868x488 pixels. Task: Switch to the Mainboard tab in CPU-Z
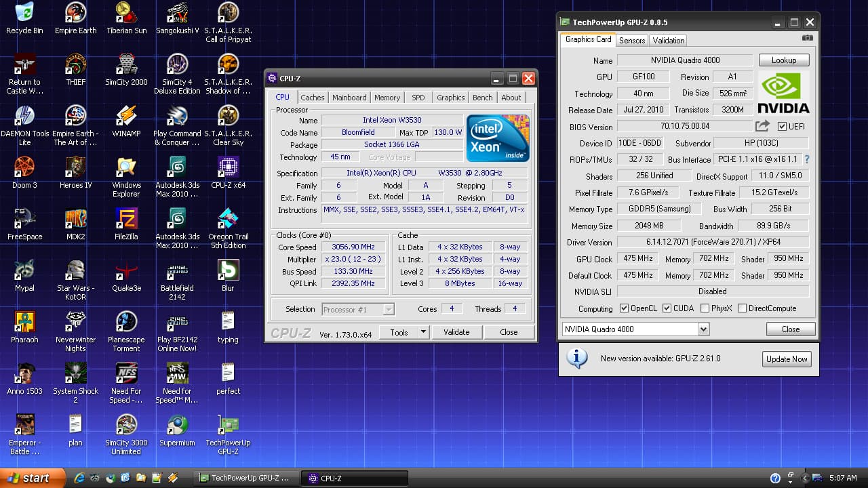349,98
